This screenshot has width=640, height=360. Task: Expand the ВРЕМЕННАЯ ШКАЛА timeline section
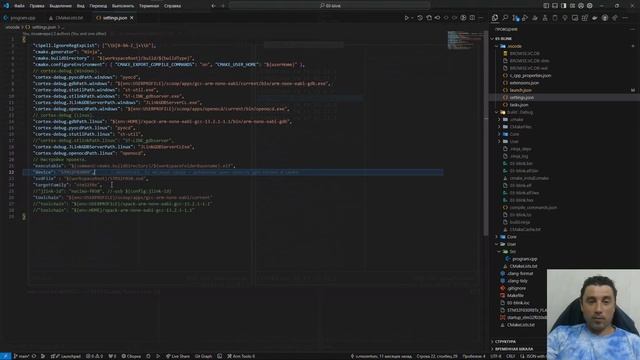tap(514, 349)
